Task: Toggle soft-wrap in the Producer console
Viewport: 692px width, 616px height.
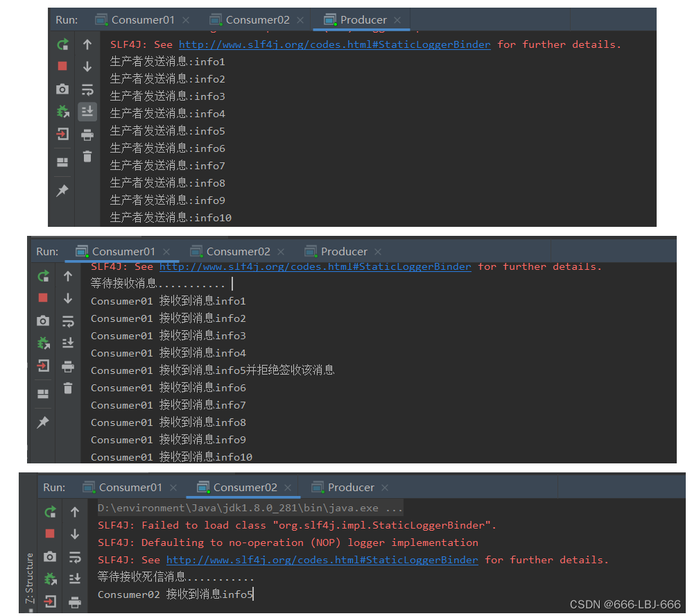Action: click(x=87, y=89)
